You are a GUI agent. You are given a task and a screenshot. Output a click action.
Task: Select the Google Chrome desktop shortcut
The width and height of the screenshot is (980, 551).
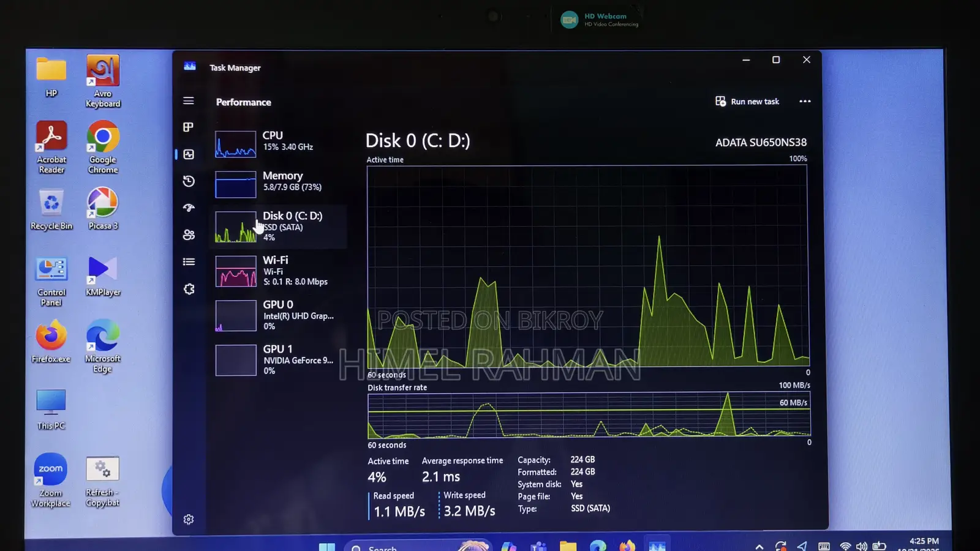103,147
